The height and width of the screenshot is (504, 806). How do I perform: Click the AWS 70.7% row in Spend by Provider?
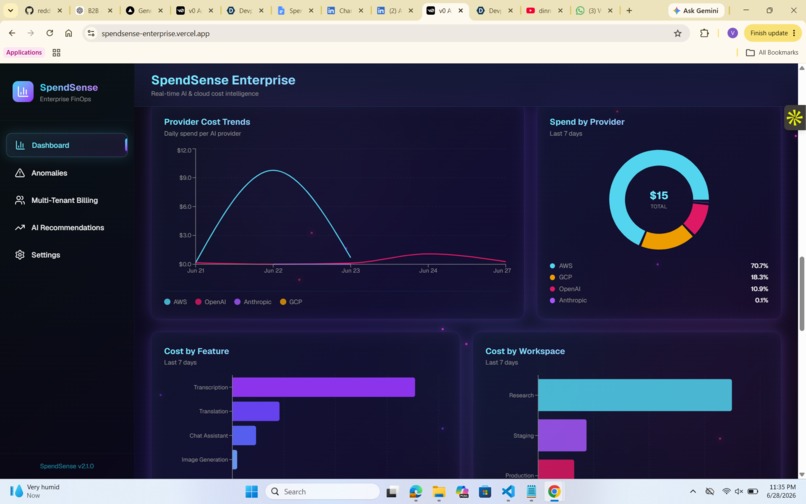coord(658,266)
